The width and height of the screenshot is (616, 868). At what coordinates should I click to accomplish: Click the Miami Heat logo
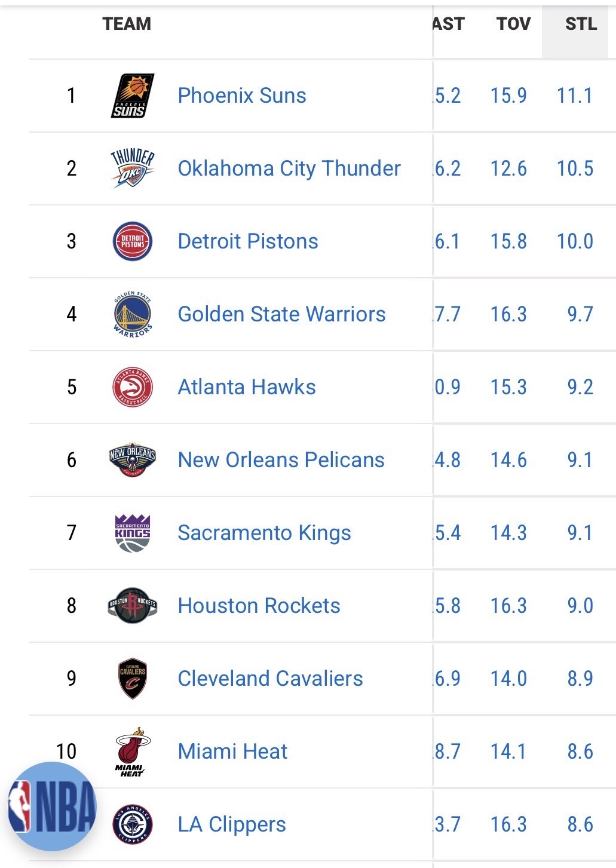[x=132, y=752]
